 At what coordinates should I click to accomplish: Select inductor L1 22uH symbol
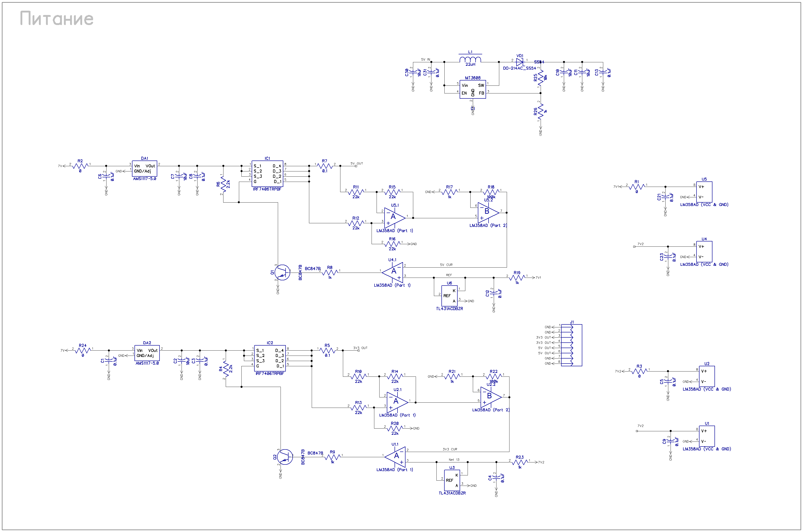(470, 60)
